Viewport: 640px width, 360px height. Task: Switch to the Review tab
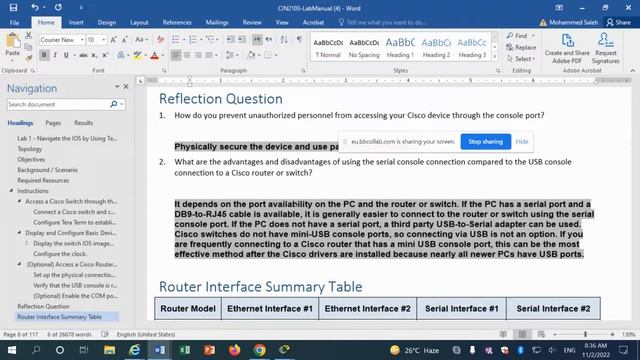[x=252, y=22]
